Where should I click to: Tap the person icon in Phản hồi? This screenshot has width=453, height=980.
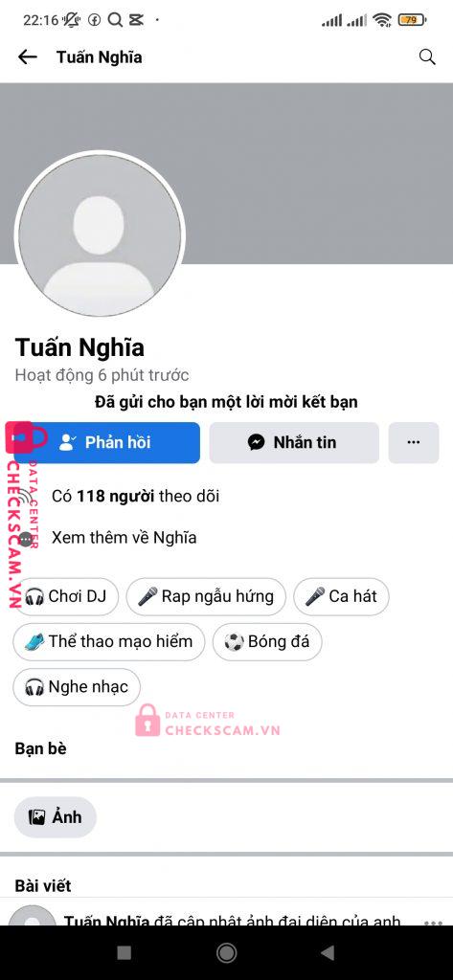[x=66, y=442]
